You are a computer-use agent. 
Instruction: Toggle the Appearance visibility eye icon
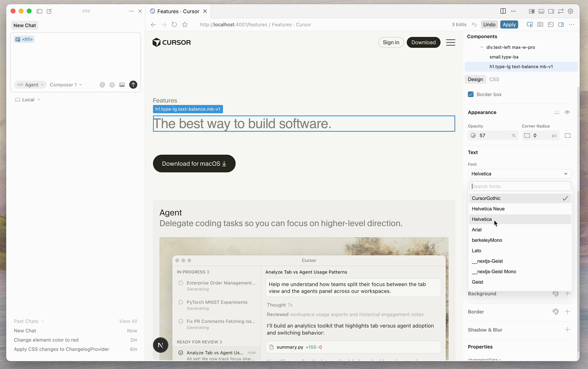(567, 112)
